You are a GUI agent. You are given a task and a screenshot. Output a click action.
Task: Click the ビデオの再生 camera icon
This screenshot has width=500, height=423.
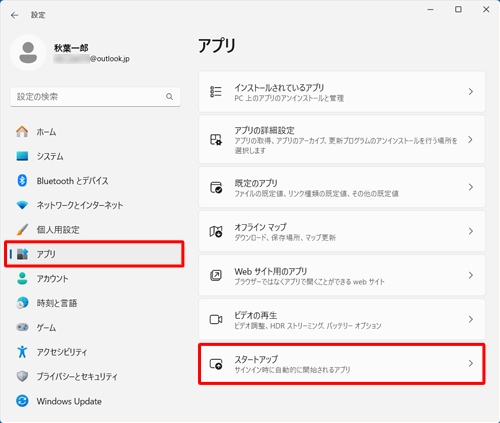point(216,319)
